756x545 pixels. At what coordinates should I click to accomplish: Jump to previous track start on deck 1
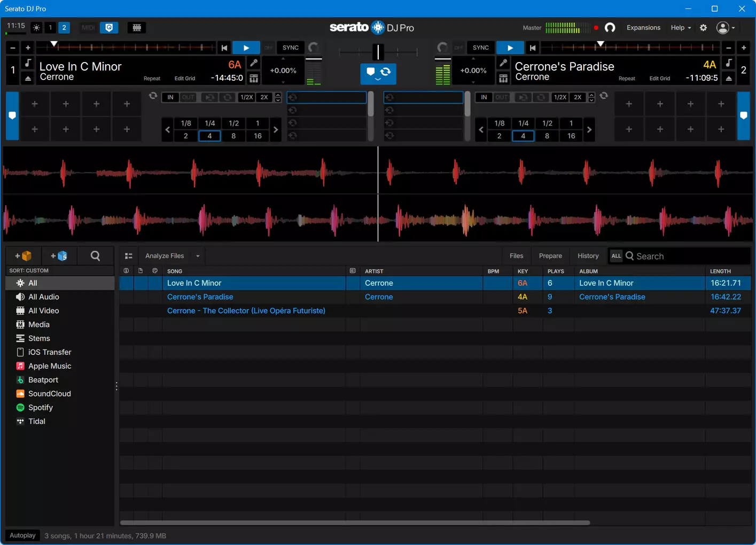coord(224,48)
